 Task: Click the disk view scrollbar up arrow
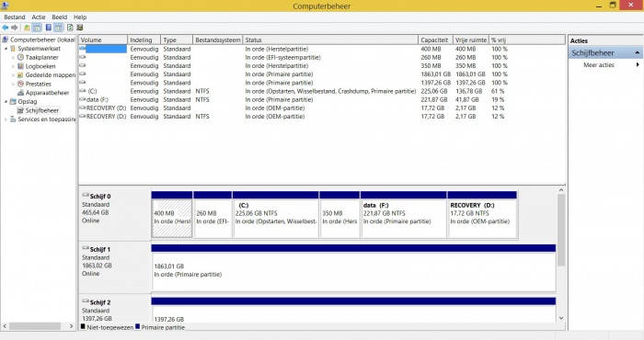(x=561, y=190)
